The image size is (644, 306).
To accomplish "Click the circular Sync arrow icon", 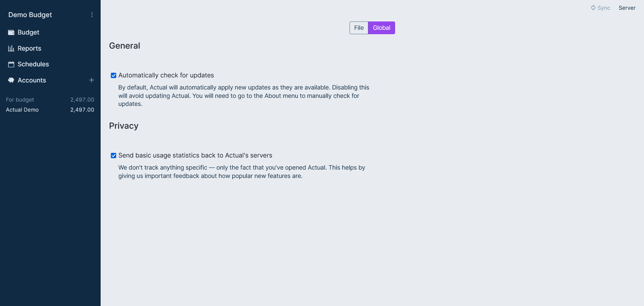I will click(593, 8).
